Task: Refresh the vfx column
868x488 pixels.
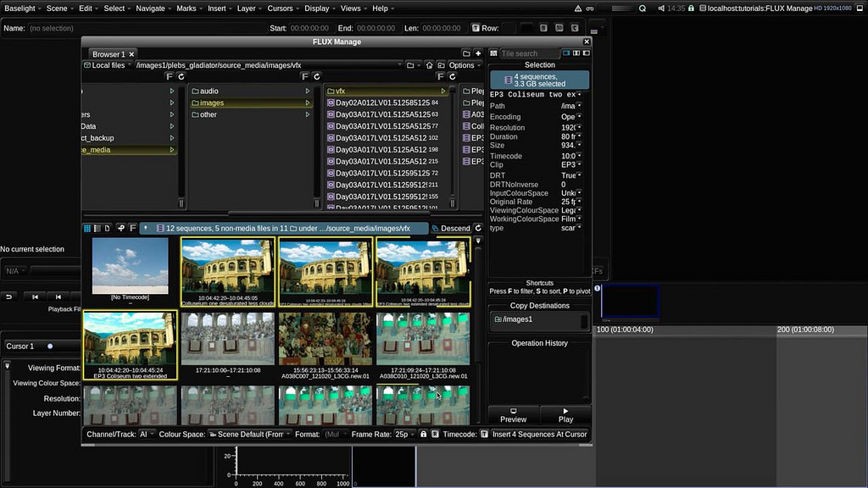Action: (453, 76)
